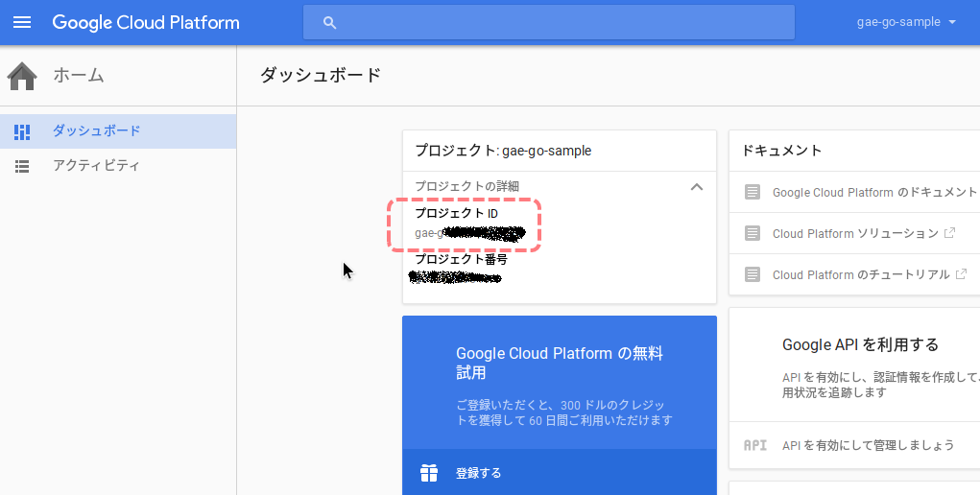Collapse the プロジェクトの詳細 section chevron
This screenshot has height=495, width=980.
click(696, 186)
